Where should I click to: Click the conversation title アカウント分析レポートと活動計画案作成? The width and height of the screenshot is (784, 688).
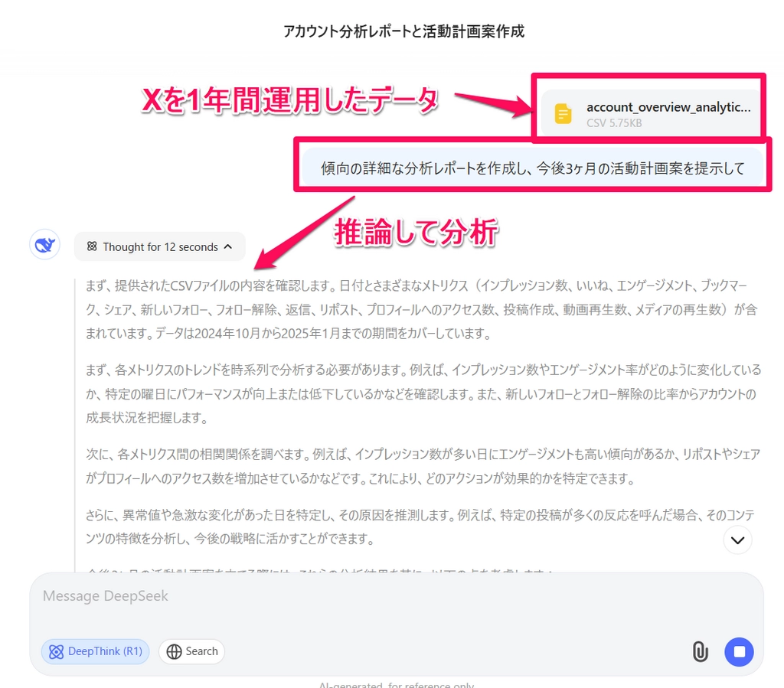pyautogui.click(x=404, y=31)
